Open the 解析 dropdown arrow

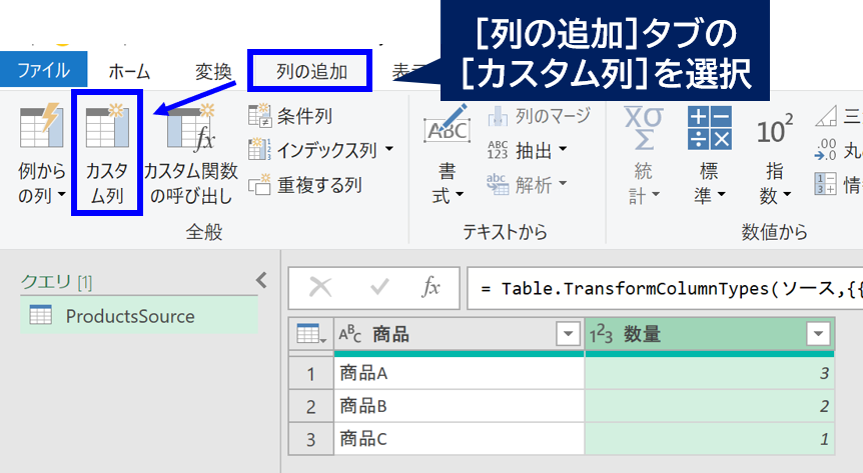(x=562, y=182)
